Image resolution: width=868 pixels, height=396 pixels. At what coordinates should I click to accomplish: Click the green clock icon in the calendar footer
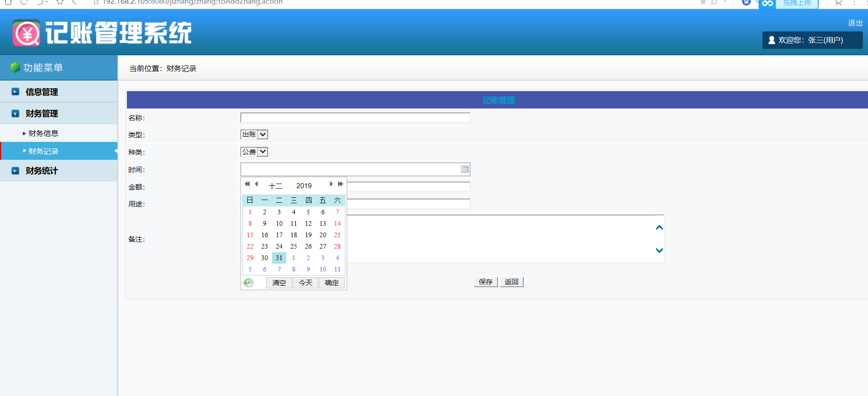click(248, 283)
